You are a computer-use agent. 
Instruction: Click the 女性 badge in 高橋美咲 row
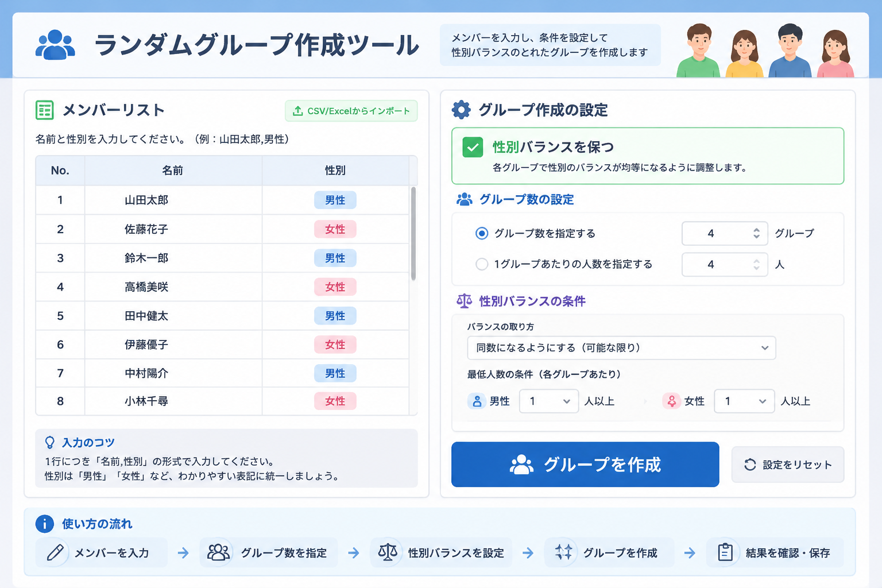(335, 287)
